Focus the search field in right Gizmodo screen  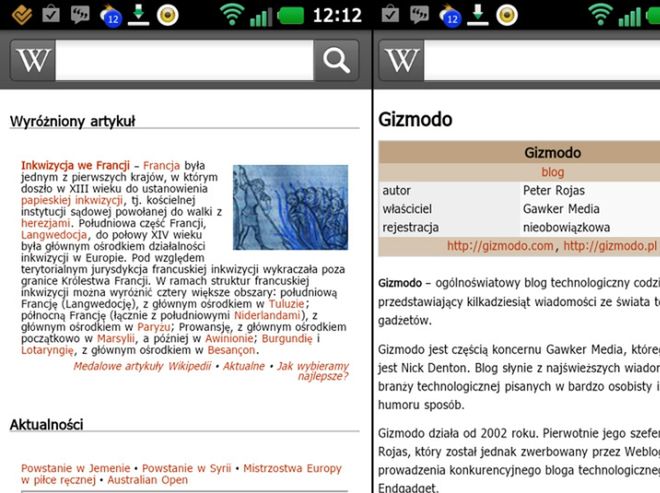tap(542, 60)
